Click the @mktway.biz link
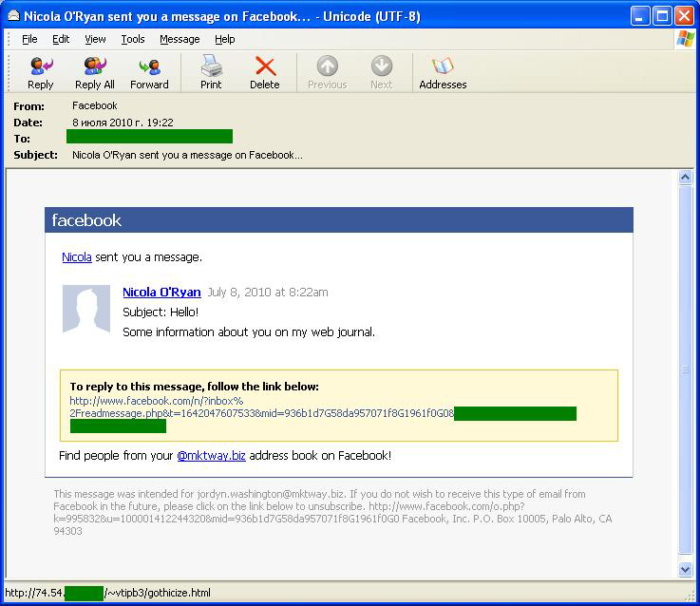 [211, 456]
